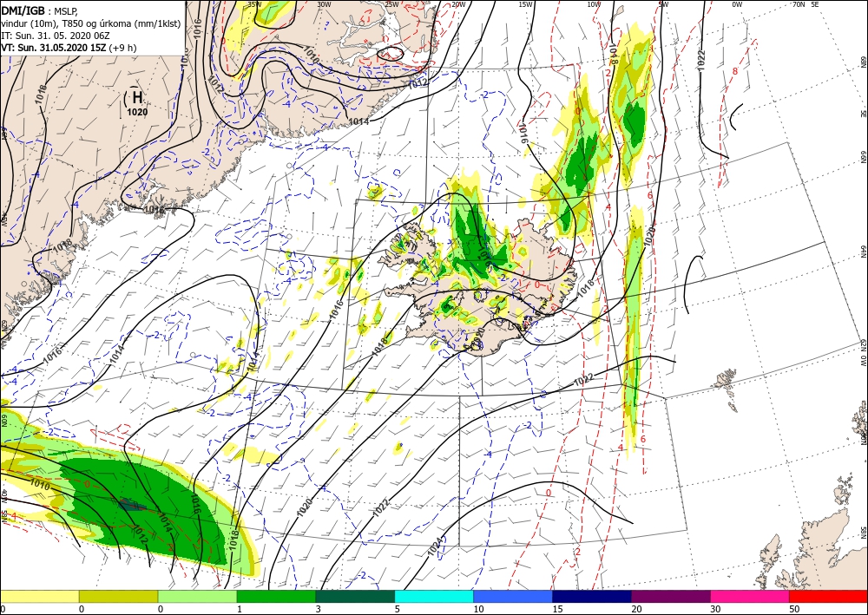Click the 15W longitude label

(x=525, y=4)
